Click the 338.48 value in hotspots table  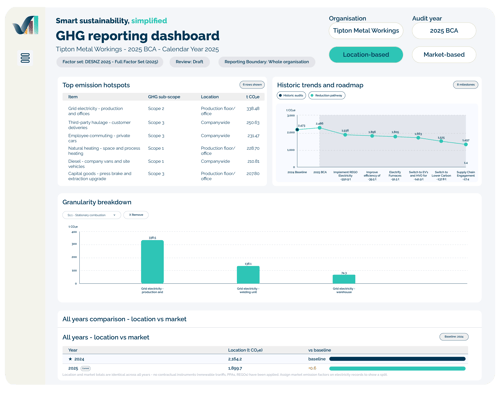(253, 109)
